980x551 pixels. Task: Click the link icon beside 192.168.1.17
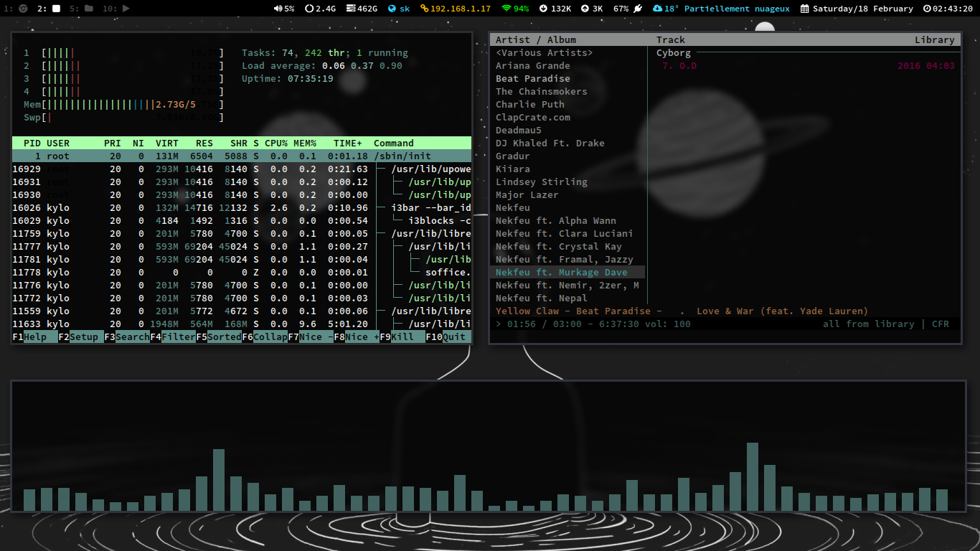click(x=423, y=9)
